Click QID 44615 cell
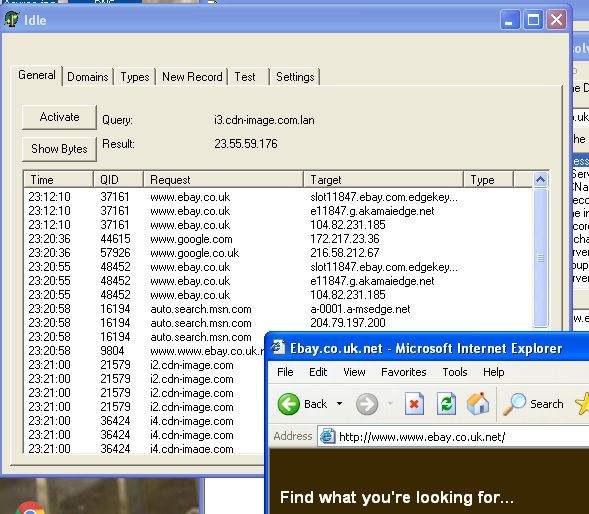This screenshot has width=589, height=514. [115, 239]
